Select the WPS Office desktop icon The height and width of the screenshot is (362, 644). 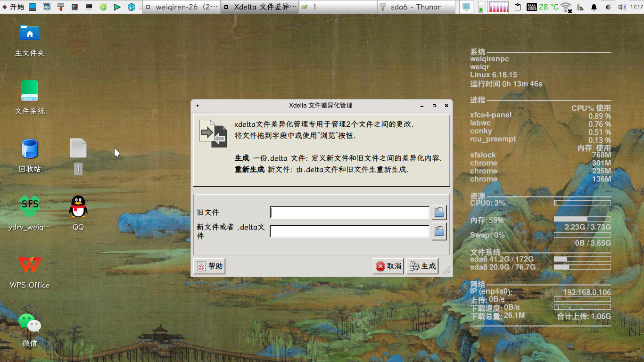coord(30,271)
